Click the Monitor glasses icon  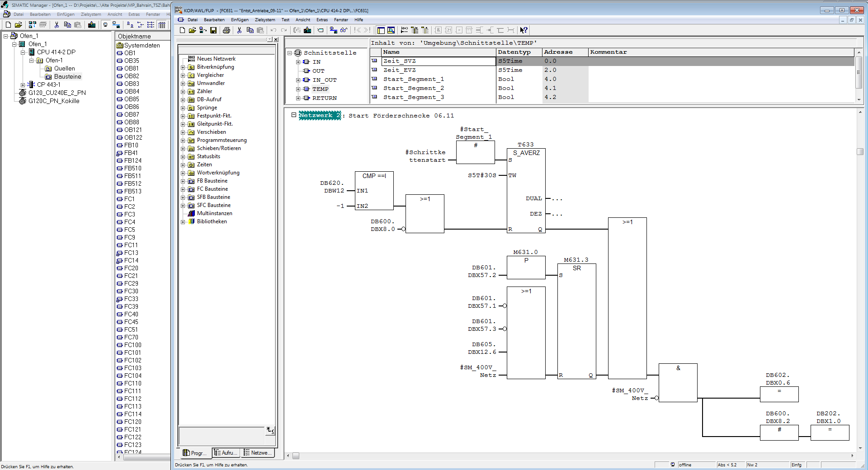344,30
